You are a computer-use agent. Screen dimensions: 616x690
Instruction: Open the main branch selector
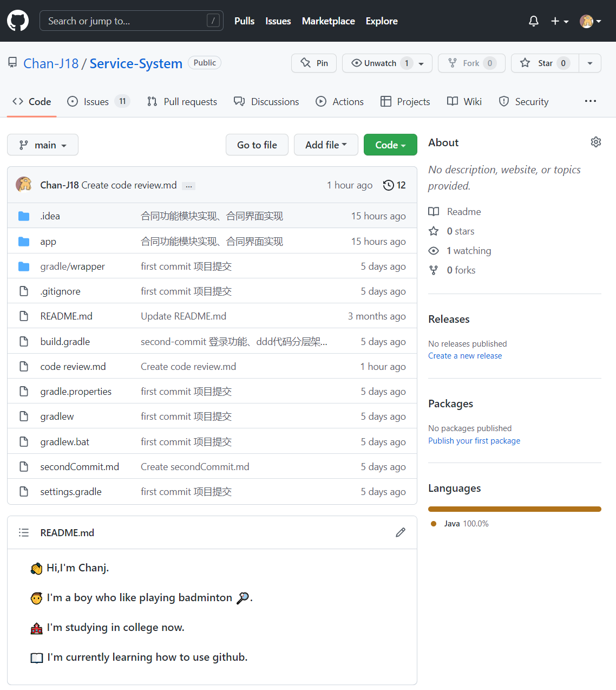pyautogui.click(x=43, y=145)
